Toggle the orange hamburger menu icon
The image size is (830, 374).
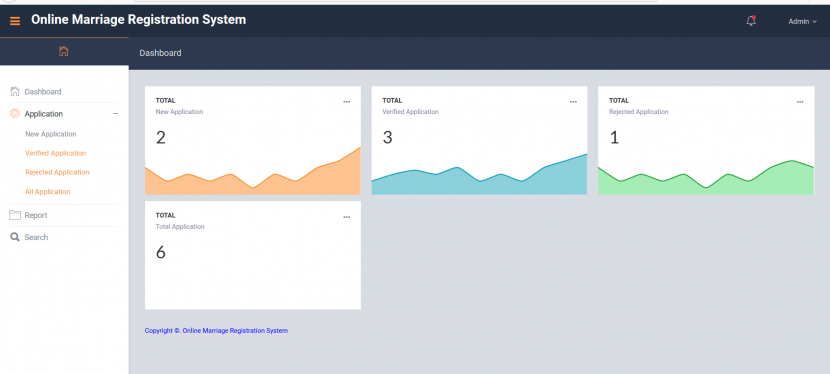15,21
